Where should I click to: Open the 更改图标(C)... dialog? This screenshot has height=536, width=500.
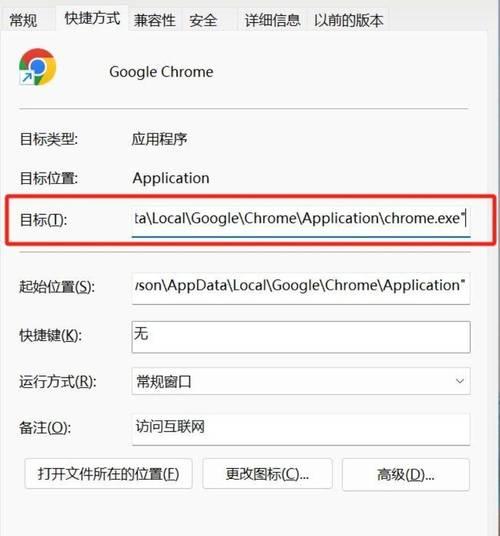click(267, 474)
